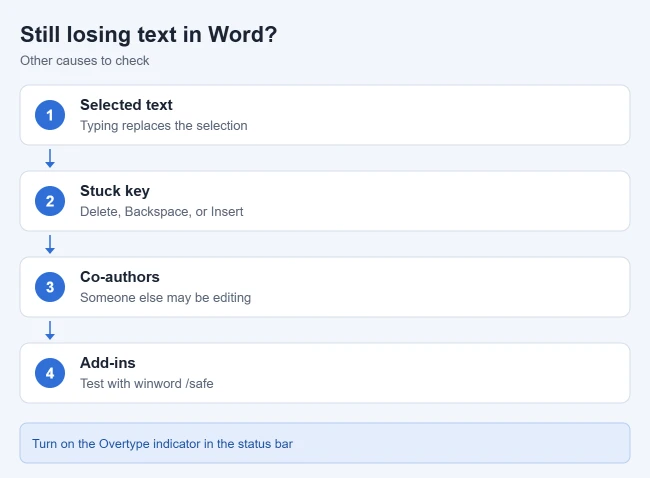Click 'Typing replaces the selection' description
The width and height of the screenshot is (650, 478).
pyautogui.click(x=164, y=126)
